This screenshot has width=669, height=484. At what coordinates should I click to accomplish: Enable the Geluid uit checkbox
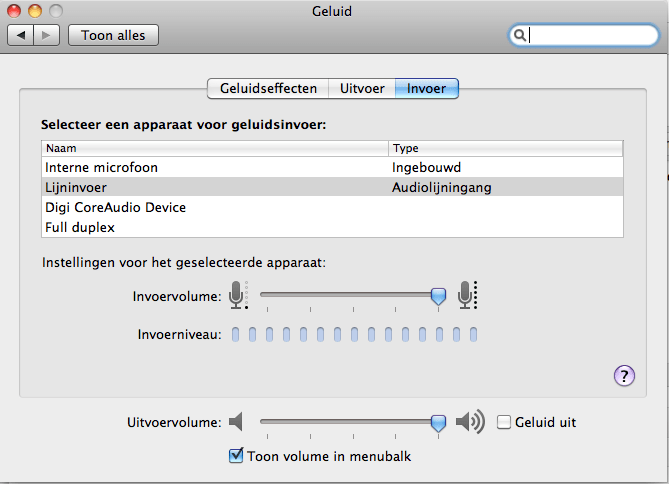click(x=504, y=422)
